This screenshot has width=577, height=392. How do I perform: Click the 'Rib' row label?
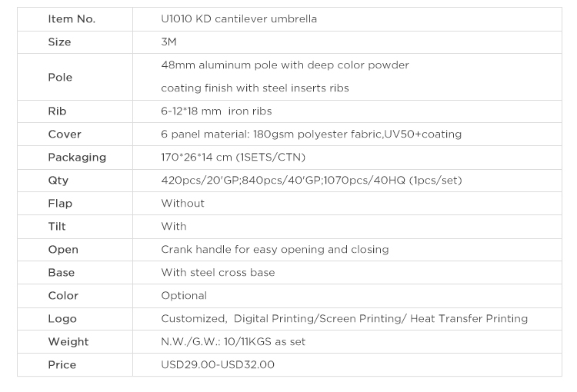[57, 111]
